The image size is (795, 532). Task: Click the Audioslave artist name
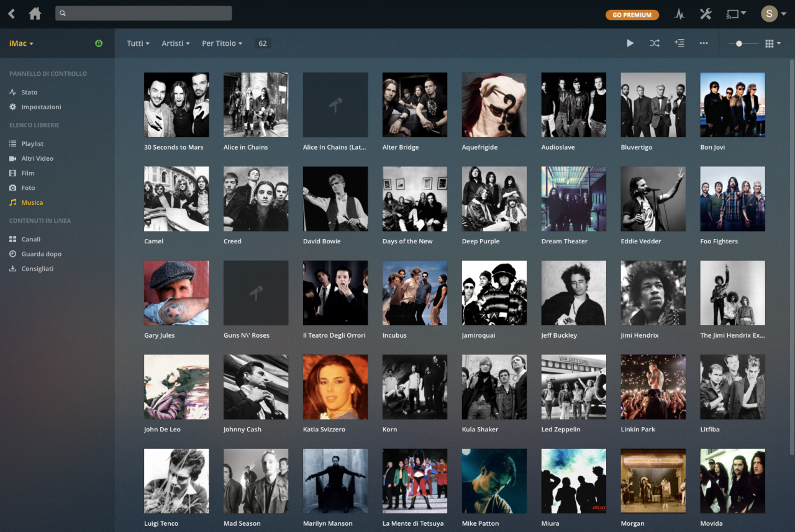point(558,148)
